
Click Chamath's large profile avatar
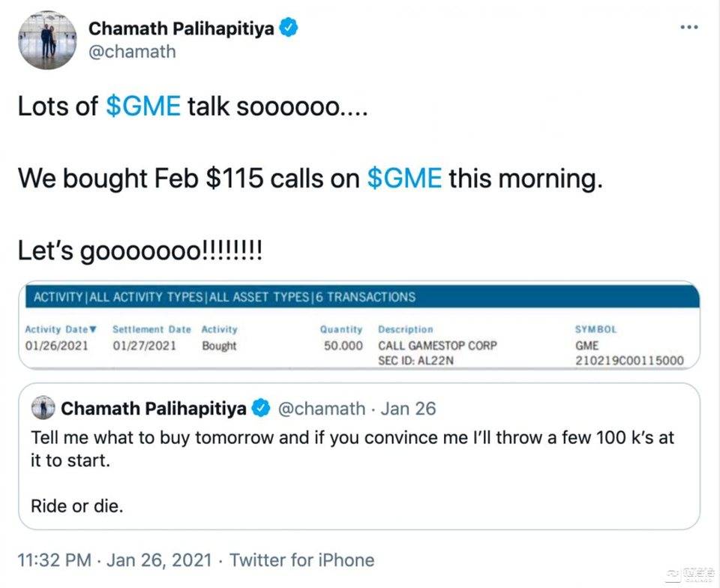(x=47, y=40)
